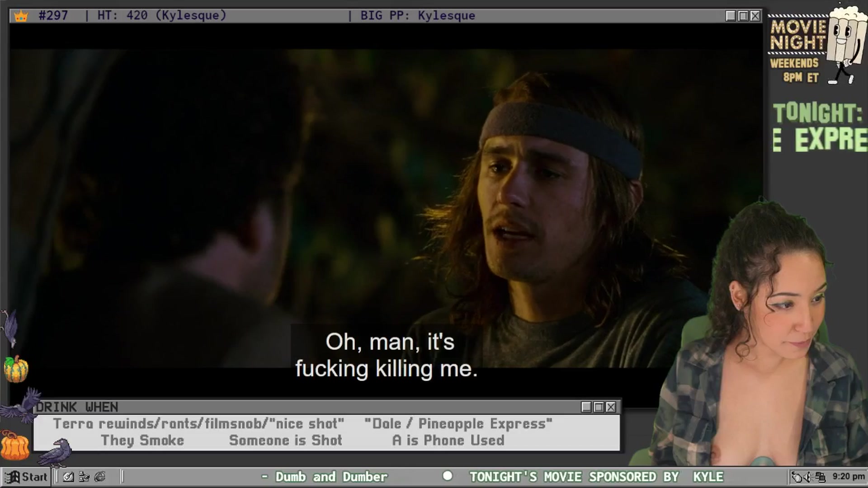
Task: Click the 'Someone is Shot' drinking rule
Action: (286, 440)
